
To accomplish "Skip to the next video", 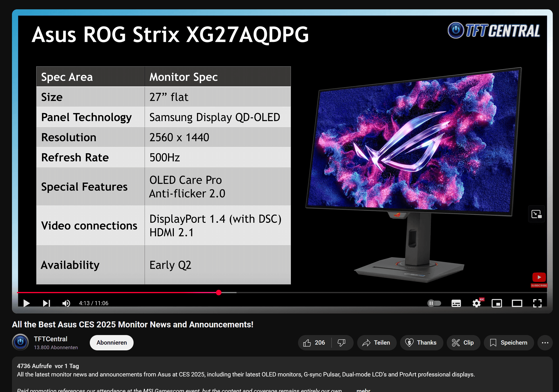I will click(46, 303).
